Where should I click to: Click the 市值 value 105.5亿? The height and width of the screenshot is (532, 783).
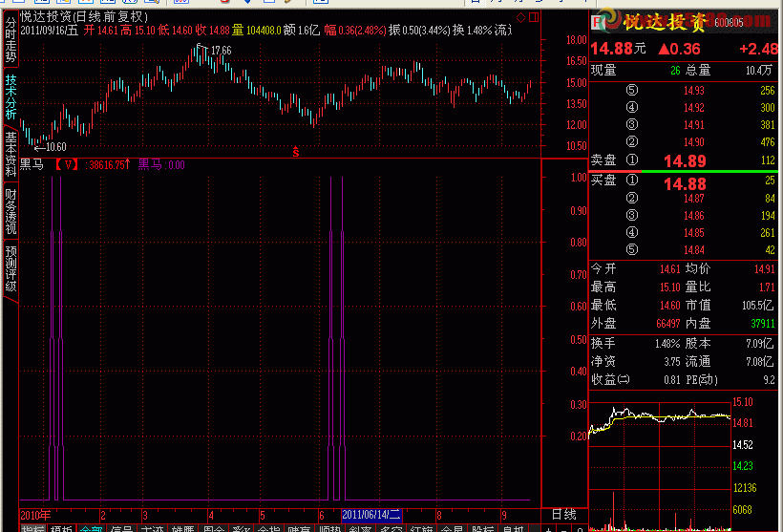click(x=758, y=306)
